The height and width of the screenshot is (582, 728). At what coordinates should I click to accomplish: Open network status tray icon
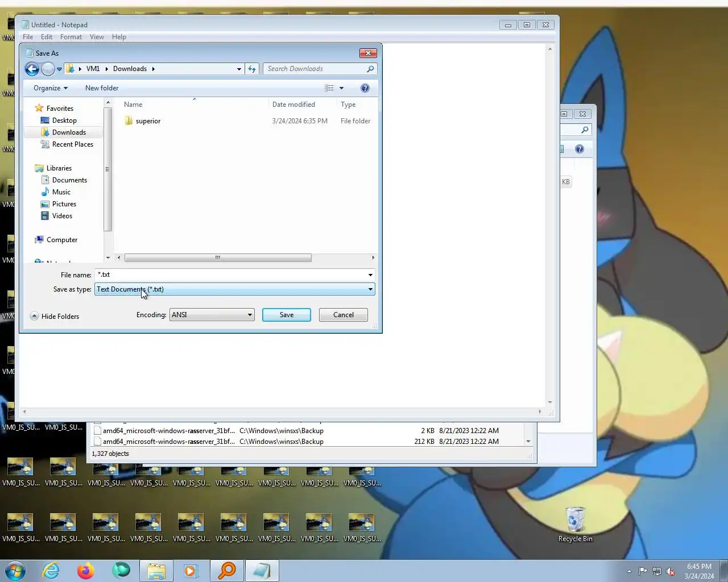pos(657,571)
